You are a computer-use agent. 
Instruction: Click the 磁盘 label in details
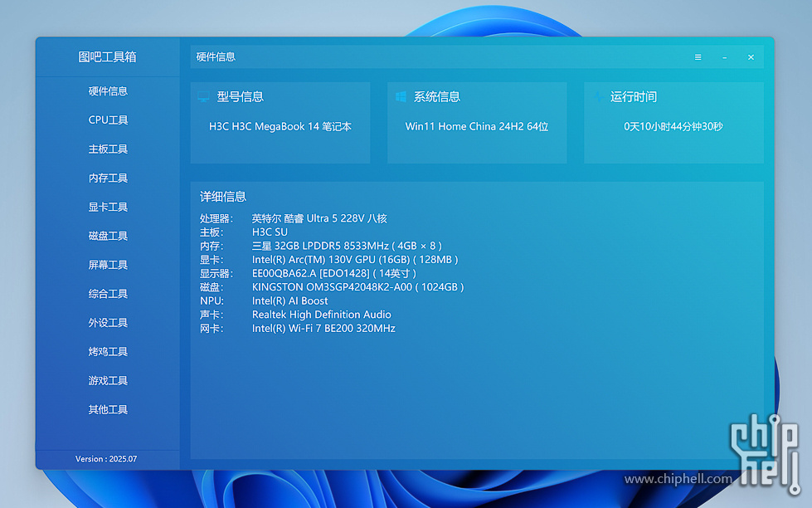(x=212, y=287)
